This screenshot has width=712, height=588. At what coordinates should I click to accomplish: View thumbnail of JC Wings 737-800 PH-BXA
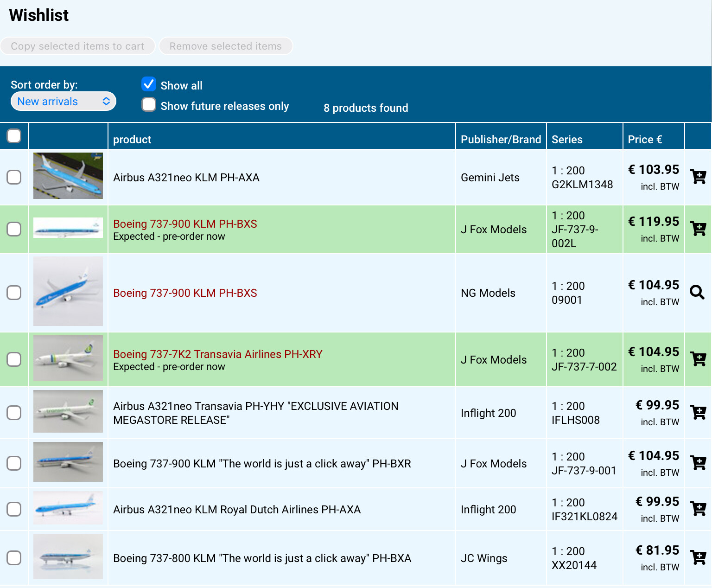point(68,556)
